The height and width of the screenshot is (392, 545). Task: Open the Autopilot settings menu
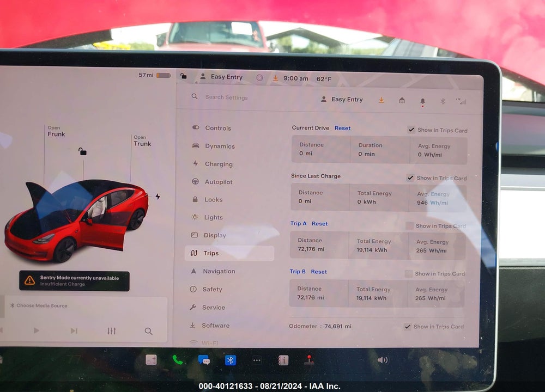coord(212,182)
